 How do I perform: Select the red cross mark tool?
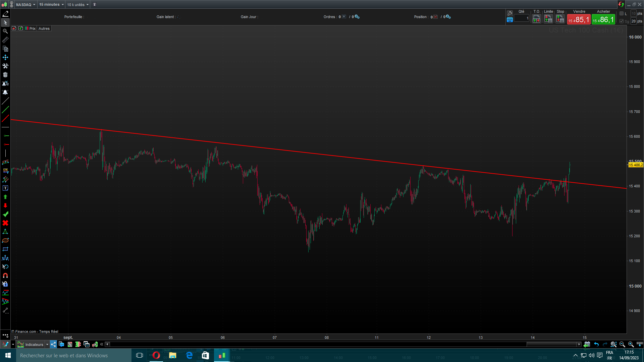5,223
